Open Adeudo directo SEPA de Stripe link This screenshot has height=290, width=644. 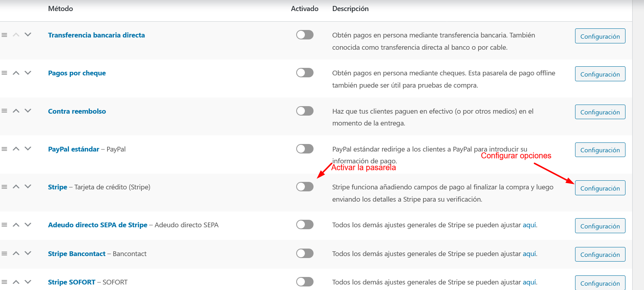point(98,225)
